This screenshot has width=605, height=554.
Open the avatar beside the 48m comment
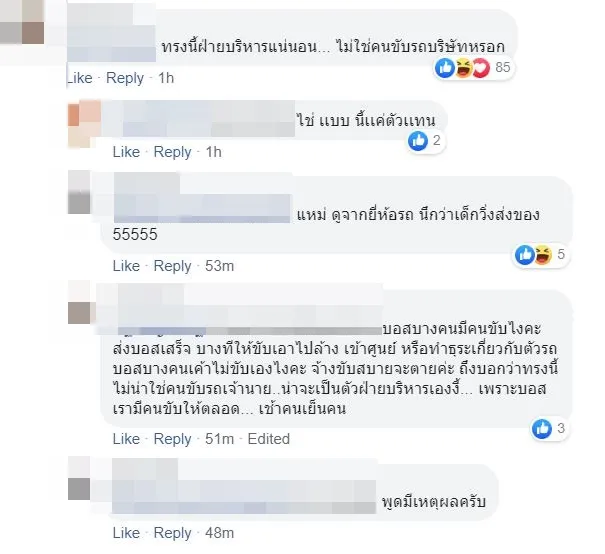point(79,478)
